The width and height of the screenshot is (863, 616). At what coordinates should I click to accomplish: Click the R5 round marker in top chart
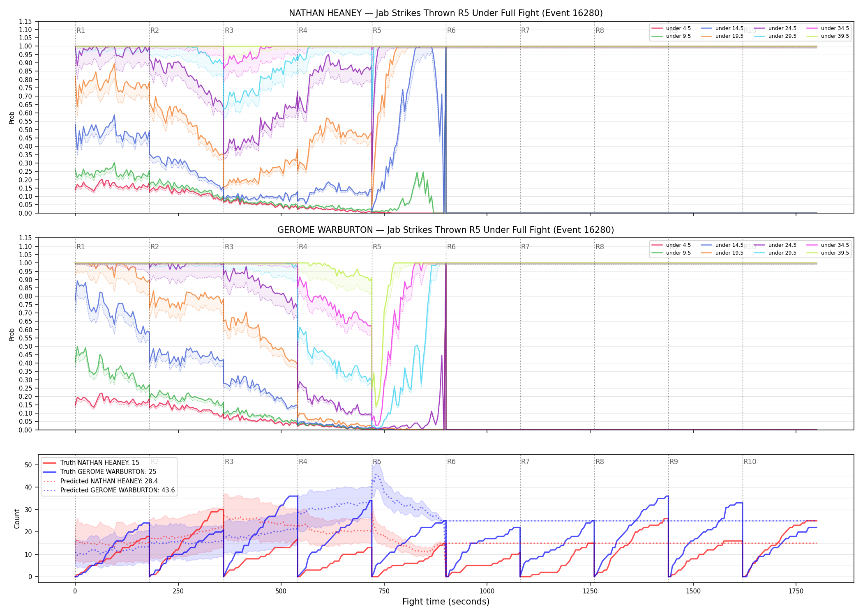click(x=377, y=30)
